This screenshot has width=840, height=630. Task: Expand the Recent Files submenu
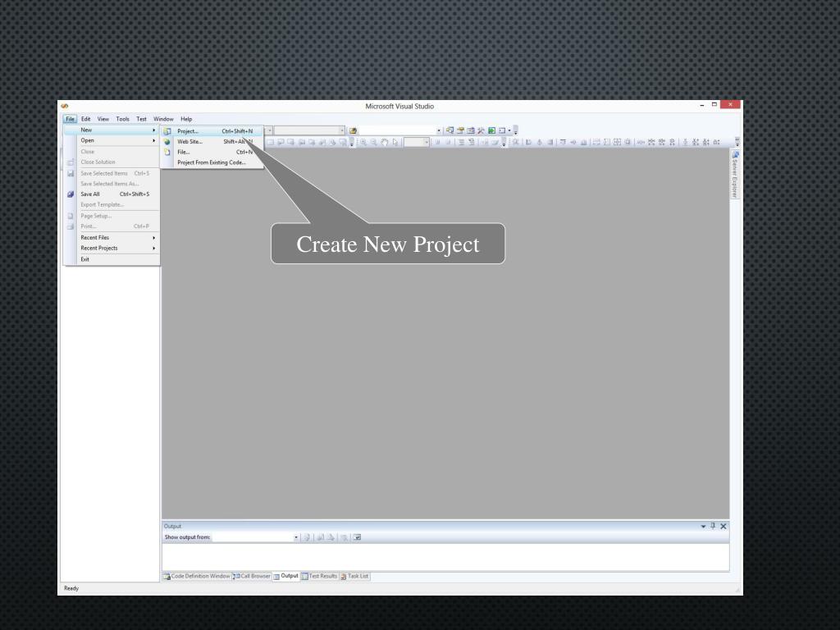click(112, 238)
